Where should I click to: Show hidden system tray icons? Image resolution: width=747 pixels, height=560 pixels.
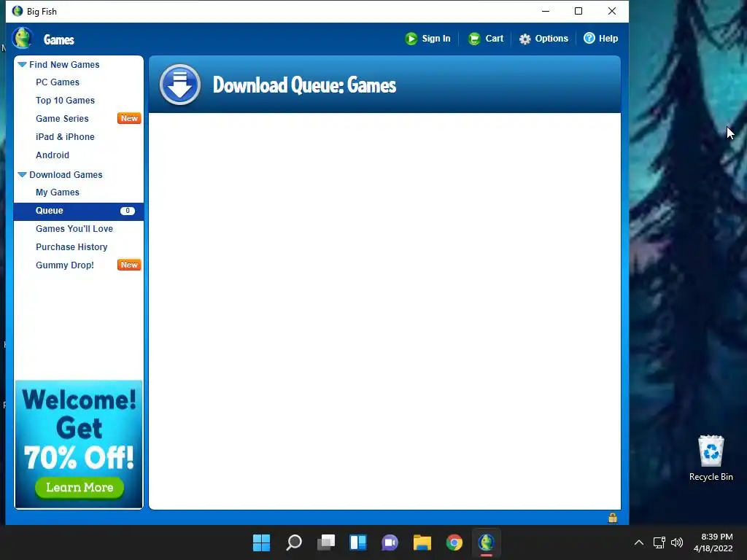tap(639, 542)
